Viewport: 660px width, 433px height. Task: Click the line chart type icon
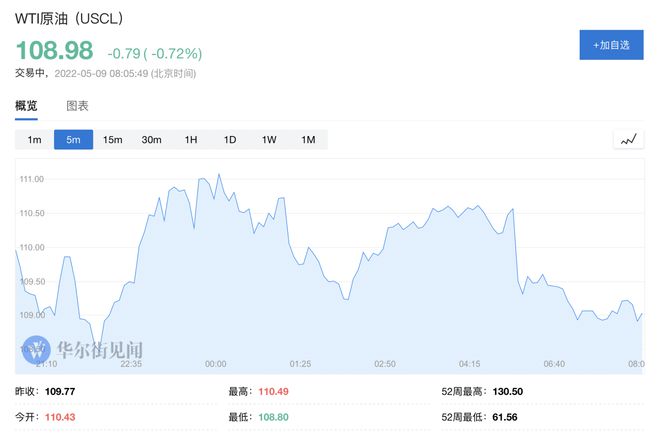629,140
